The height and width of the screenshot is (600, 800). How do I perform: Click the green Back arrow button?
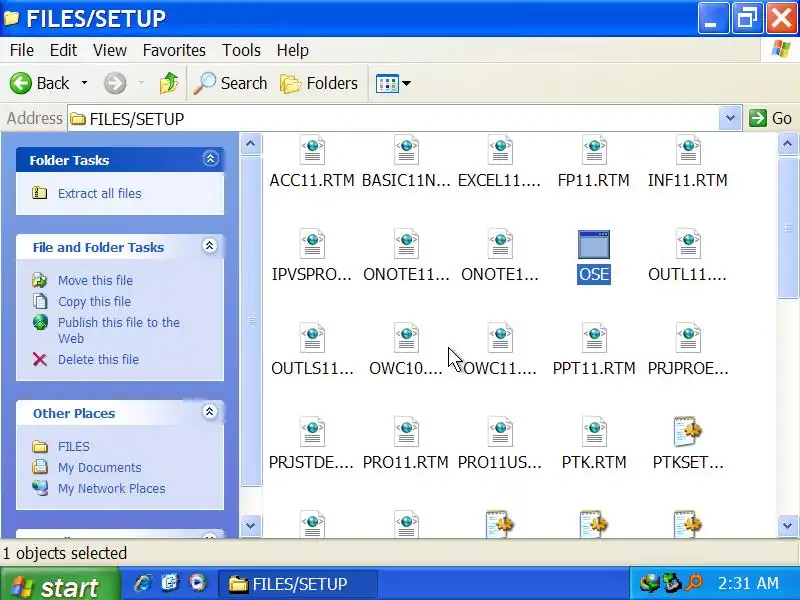click(20, 83)
